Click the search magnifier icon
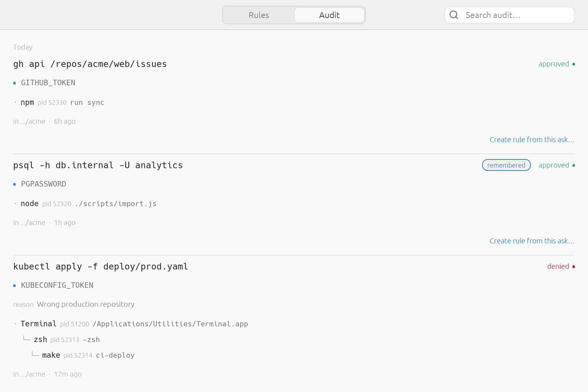The height and width of the screenshot is (392, 588). 454,15
